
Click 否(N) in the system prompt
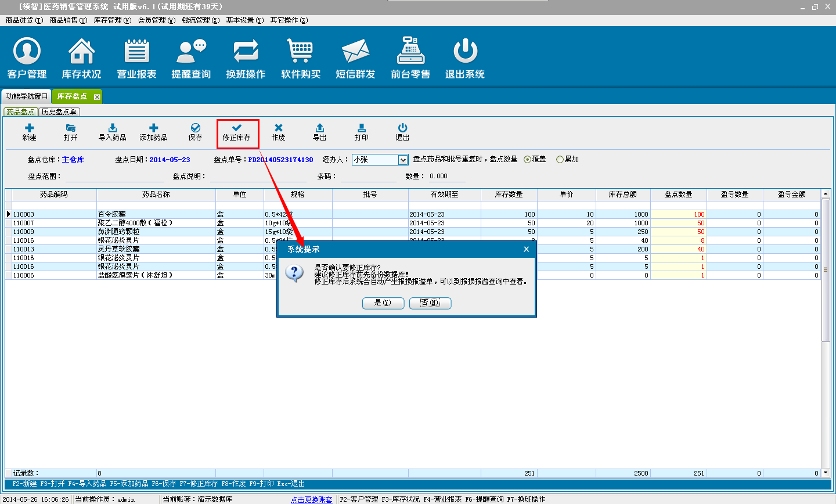pos(430,303)
